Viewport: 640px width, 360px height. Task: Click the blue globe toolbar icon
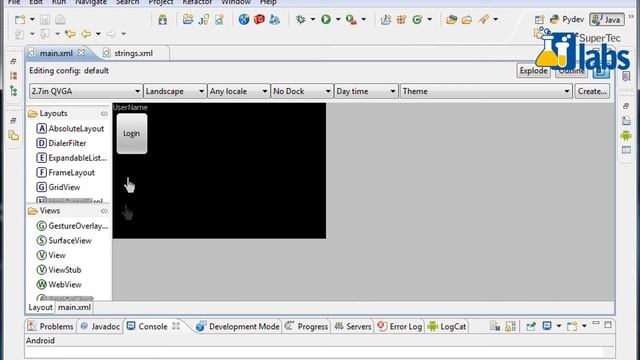coord(244,19)
